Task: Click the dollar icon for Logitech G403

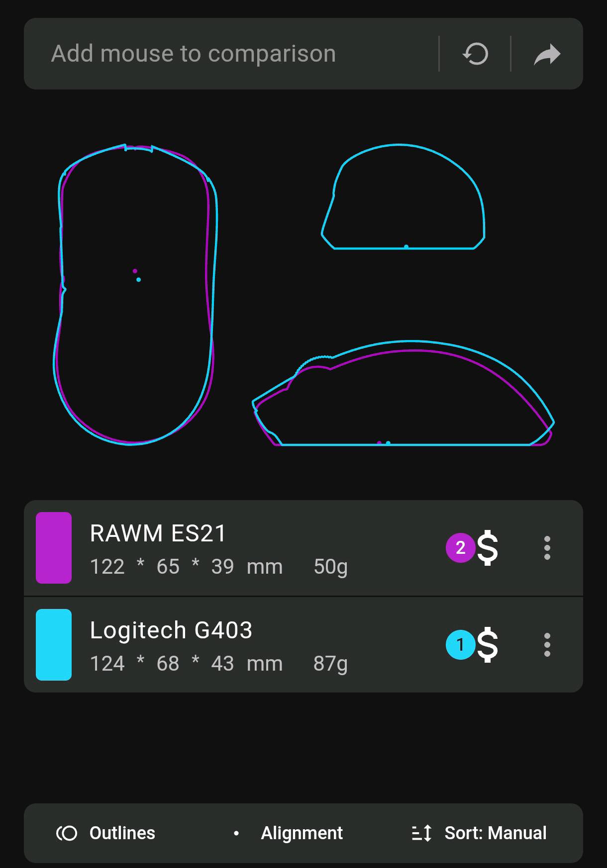Action: pos(488,645)
